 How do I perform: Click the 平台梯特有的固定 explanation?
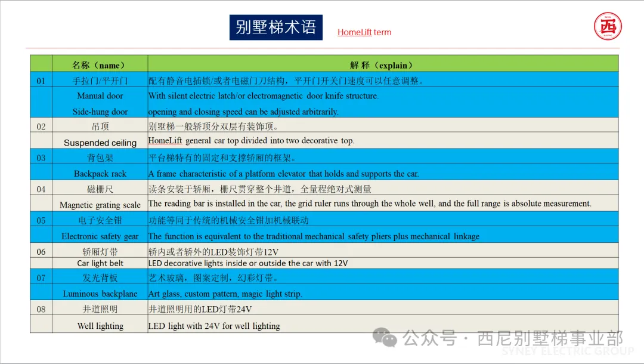tap(222, 158)
